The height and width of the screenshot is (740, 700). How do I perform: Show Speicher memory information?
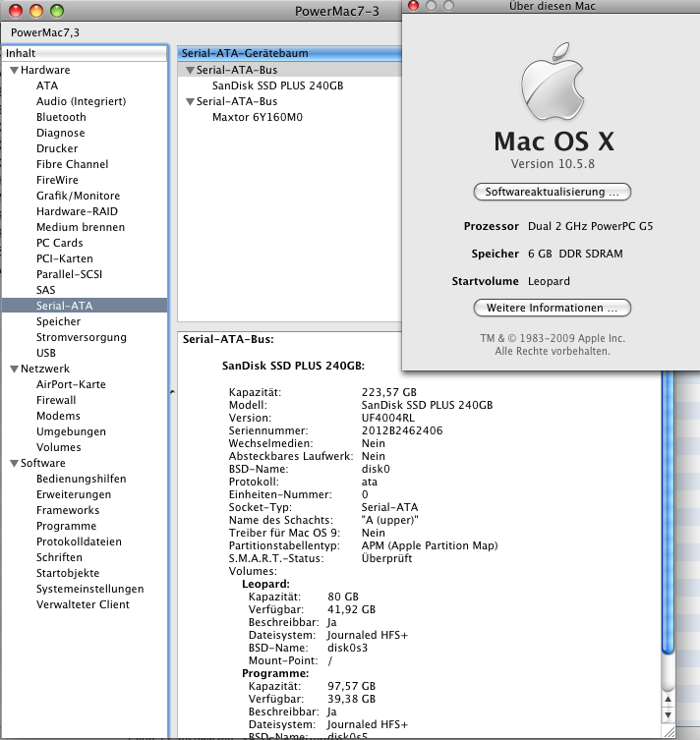58,321
